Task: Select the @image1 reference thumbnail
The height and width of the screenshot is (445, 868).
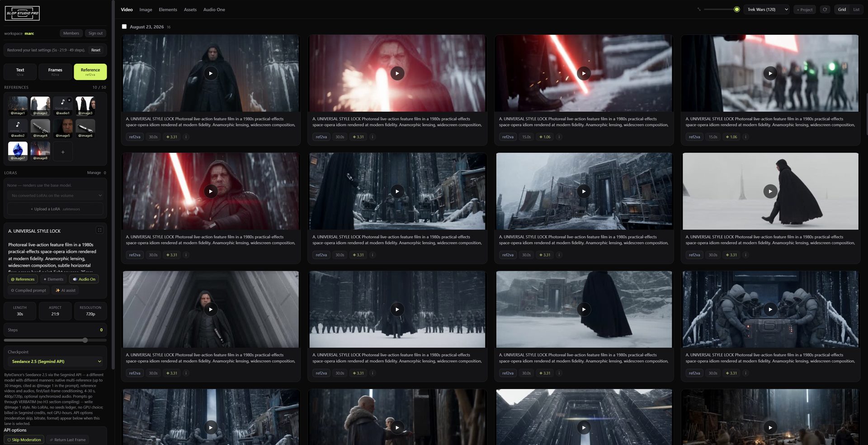Action: 18,106
